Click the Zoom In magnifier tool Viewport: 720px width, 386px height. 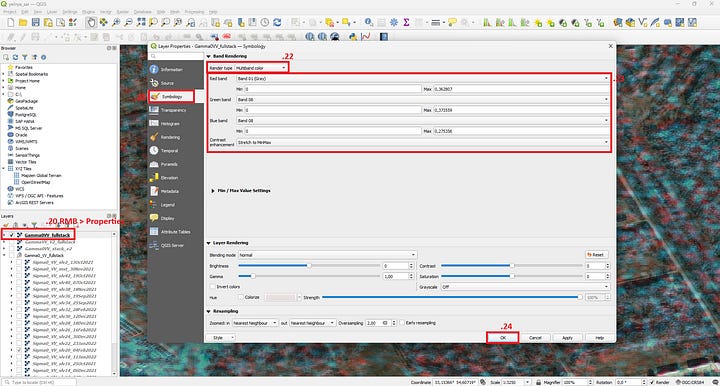(116, 22)
